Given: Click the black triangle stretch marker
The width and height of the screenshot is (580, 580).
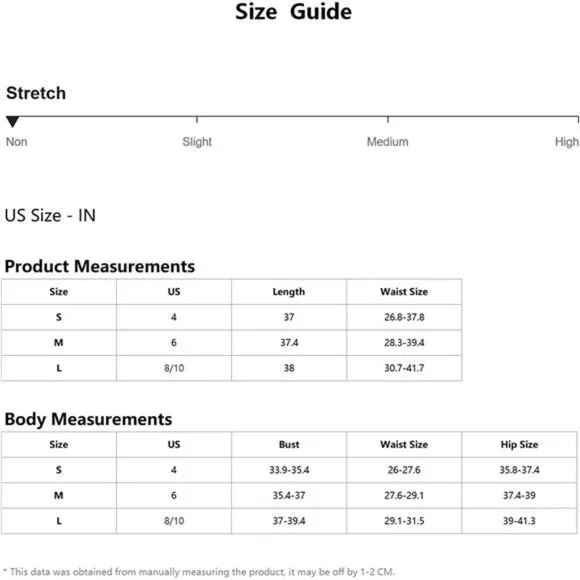Looking at the screenshot, I should pyautogui.click(x=13, y=121).
